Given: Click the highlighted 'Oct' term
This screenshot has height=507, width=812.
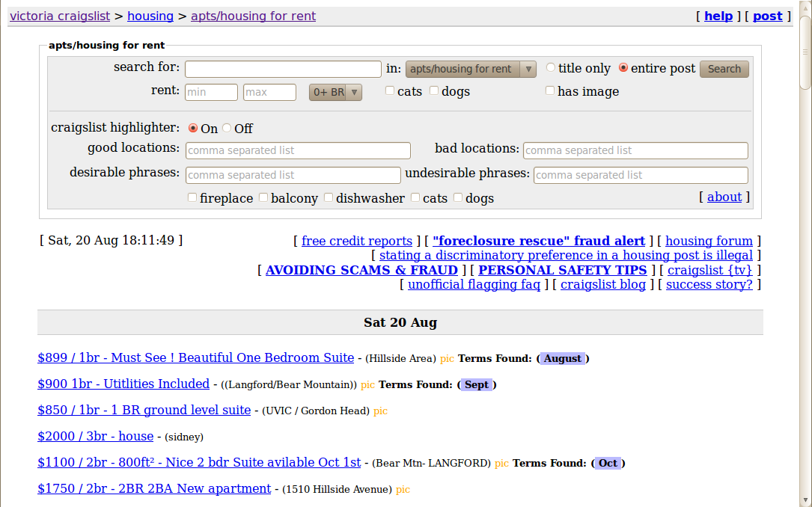Looking at the screenshot, I should tap(608, 463).
